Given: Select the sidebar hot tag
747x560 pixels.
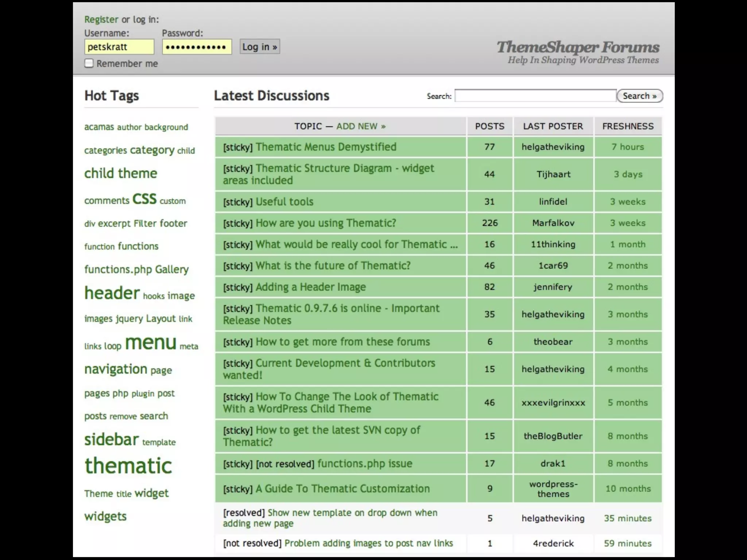Looking at the screenshot, I should (112, 440).
